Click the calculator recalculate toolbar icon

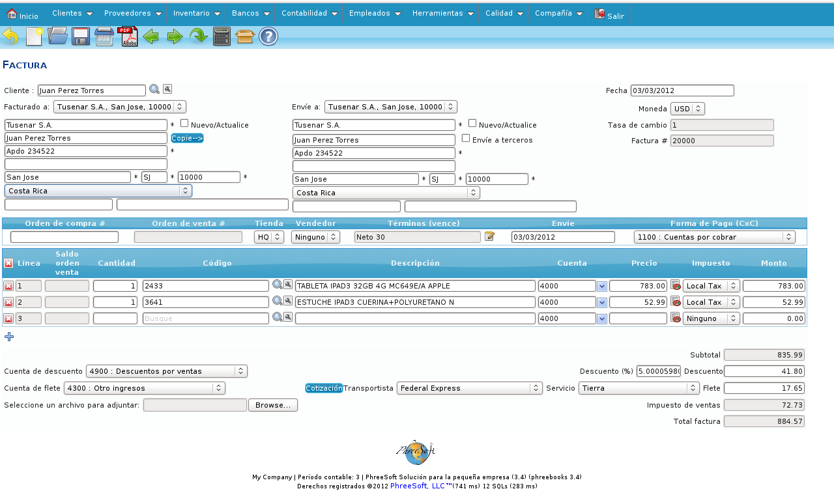click(222, 36)
